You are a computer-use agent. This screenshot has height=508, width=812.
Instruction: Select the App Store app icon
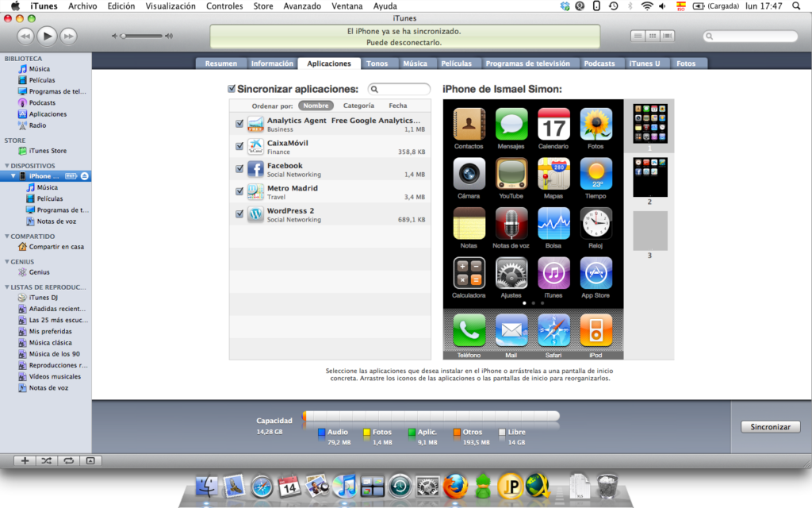click(596, 273)
